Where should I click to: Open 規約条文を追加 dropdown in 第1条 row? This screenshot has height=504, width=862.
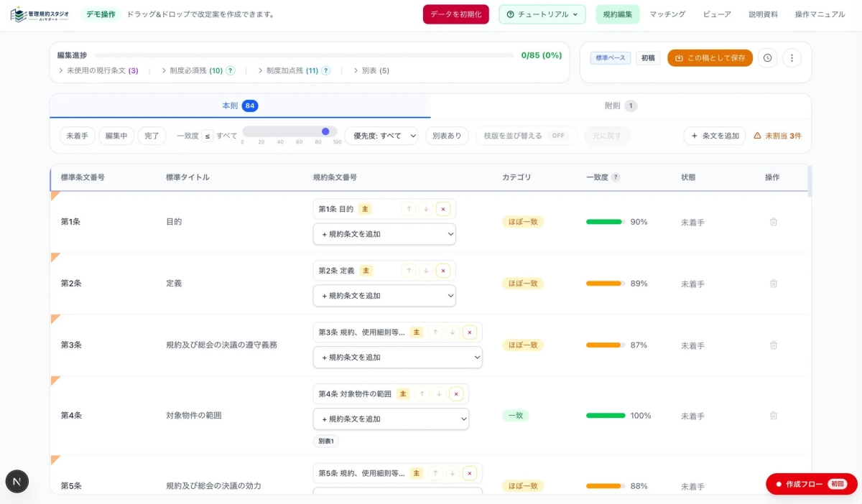click(384, 234)
